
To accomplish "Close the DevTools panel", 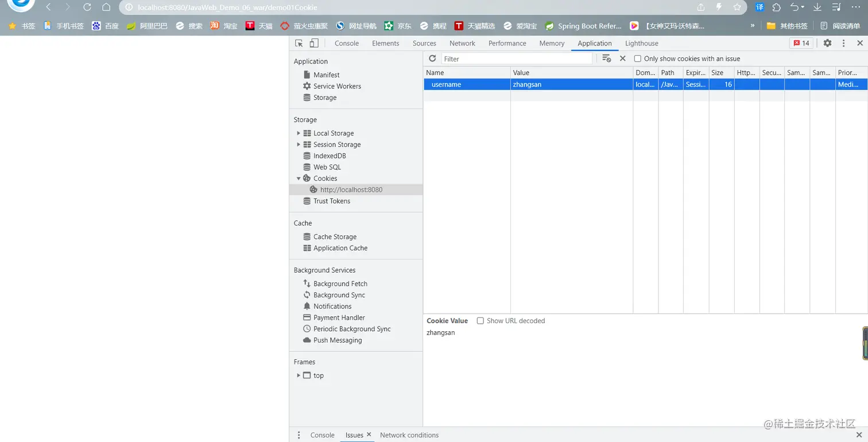I will coord(860,43).
